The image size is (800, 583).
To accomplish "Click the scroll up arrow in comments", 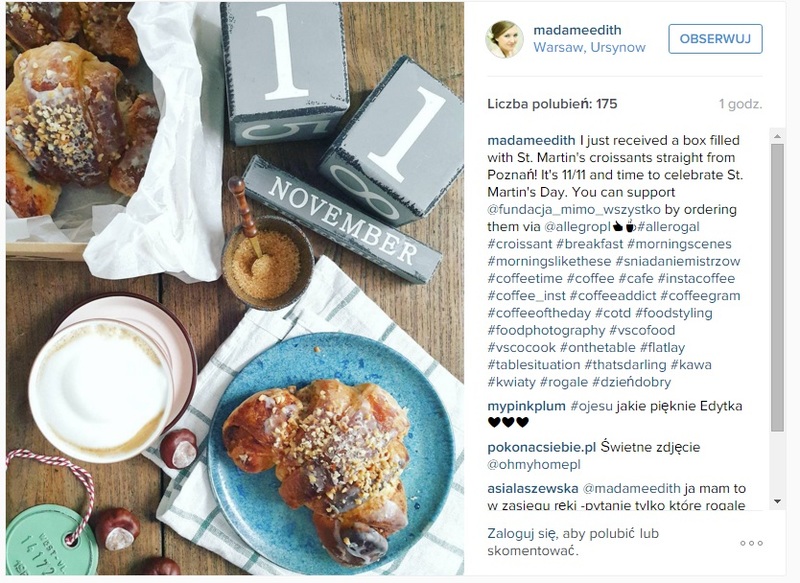I will [x=777, y=136].
